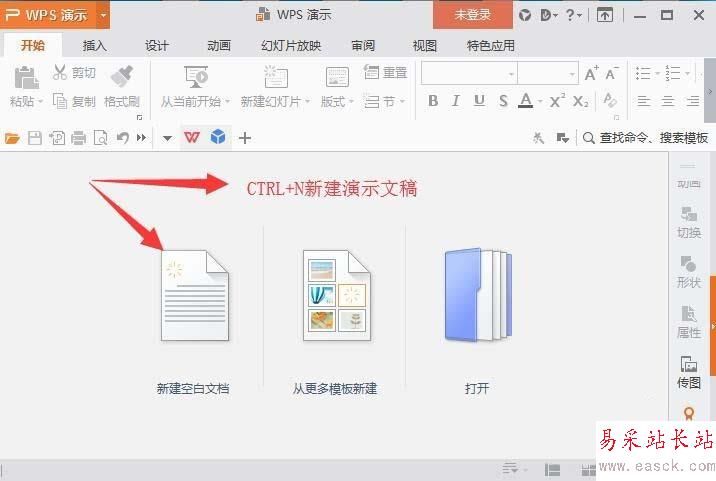Click the 新建空白文档 blank document thumbnail
Image resolution: width=716 pixels, height=481 pixels.
click(x=195, y=295)
